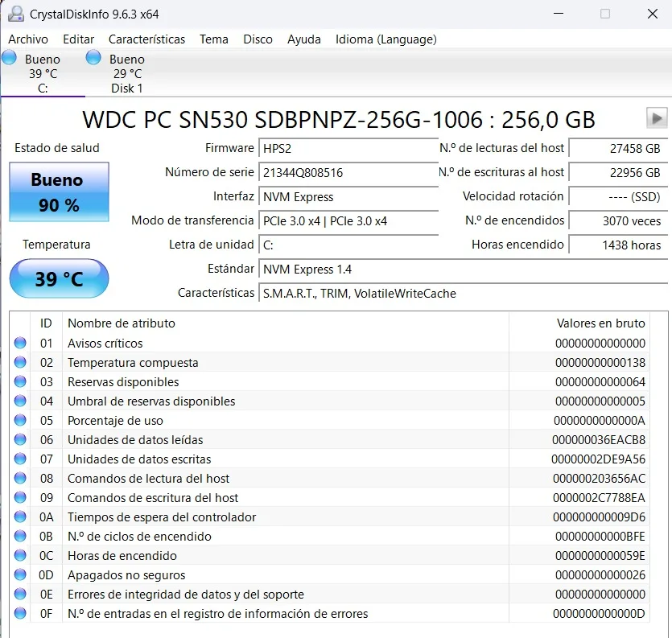Click the Nombre de atributo column header
Image resolution: width=672 pixels, height=638 pixels.
click(x=286, y=323)
